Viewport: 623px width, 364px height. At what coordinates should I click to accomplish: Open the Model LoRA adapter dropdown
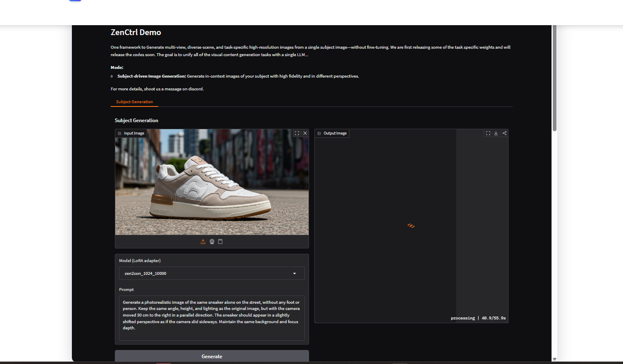pos(207,273)
